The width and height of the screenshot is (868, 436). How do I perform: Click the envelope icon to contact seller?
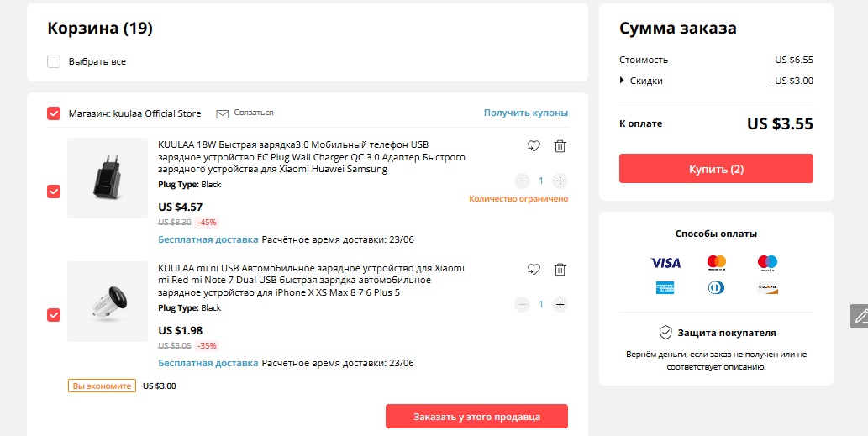223,113
